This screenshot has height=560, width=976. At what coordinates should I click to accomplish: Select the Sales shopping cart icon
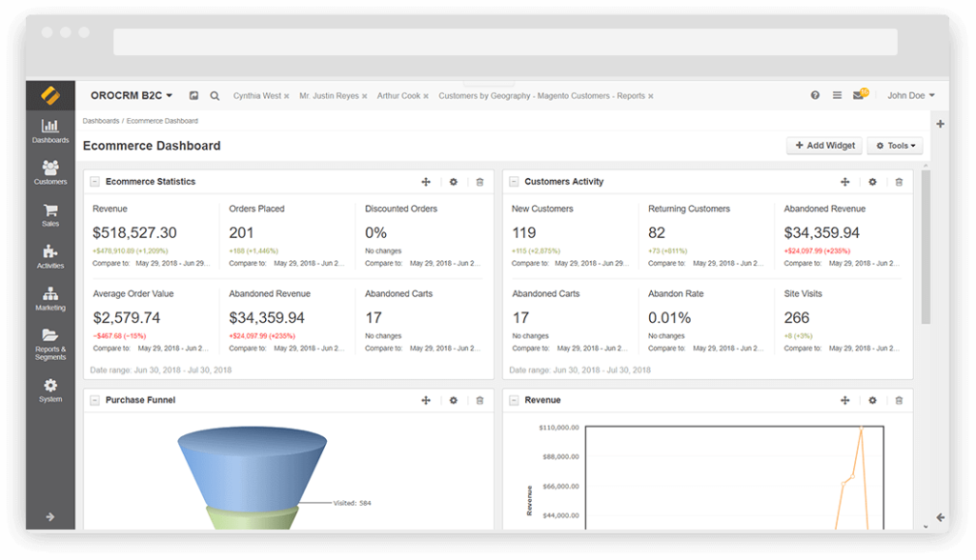click(x=50, y=211)
